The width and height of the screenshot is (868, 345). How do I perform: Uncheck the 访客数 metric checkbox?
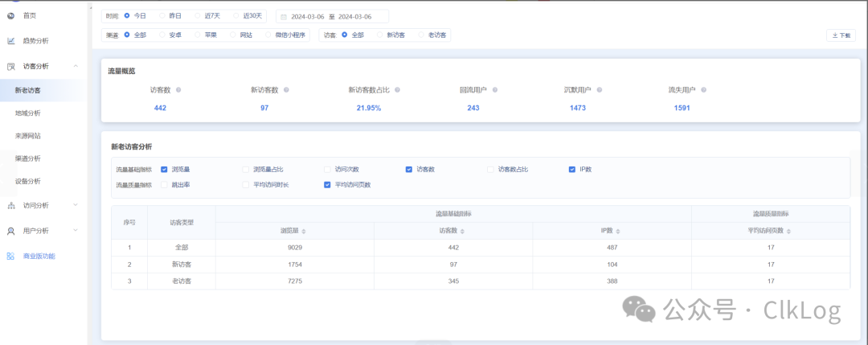point(408,170)
